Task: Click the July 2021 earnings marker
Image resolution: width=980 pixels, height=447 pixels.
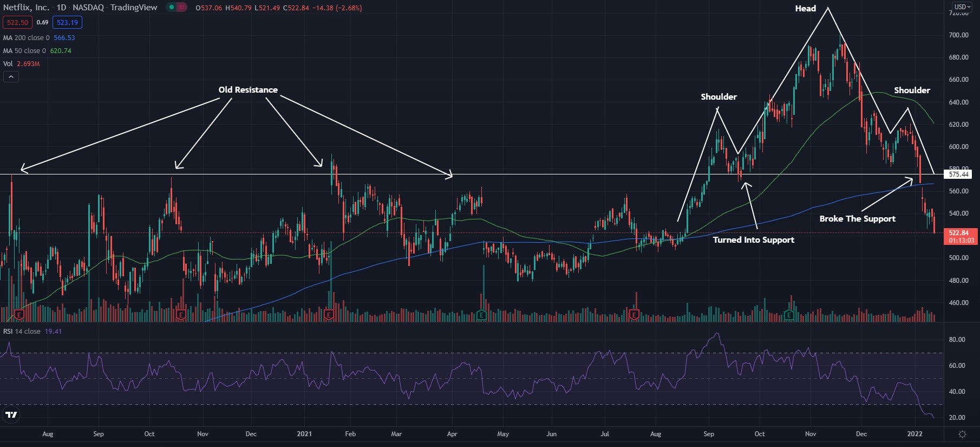Action: click(x=635, y=314)
